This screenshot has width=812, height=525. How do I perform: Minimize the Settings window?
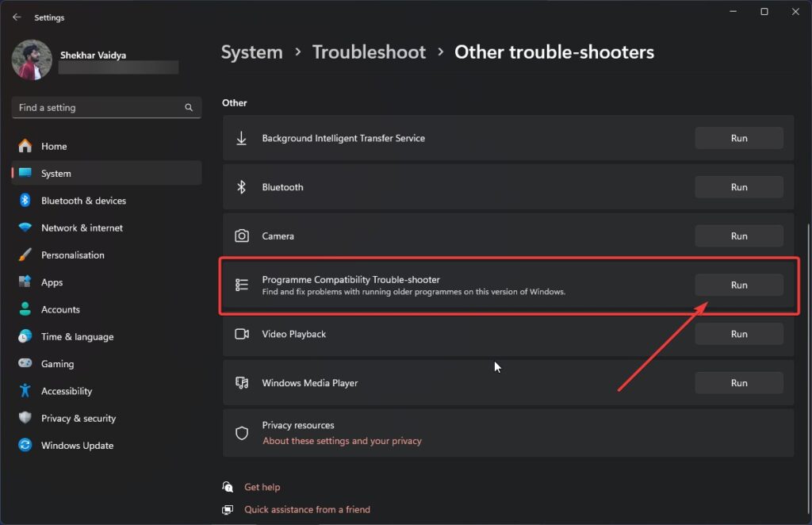[x=733, y=11]
